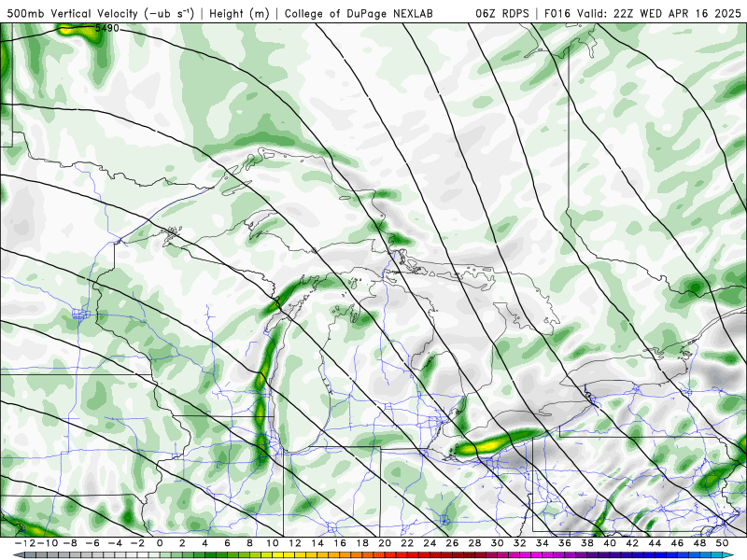Screen dimensions: 747x560
Task: Click the '-12' value on the color scale
Action: coord(24,543)
